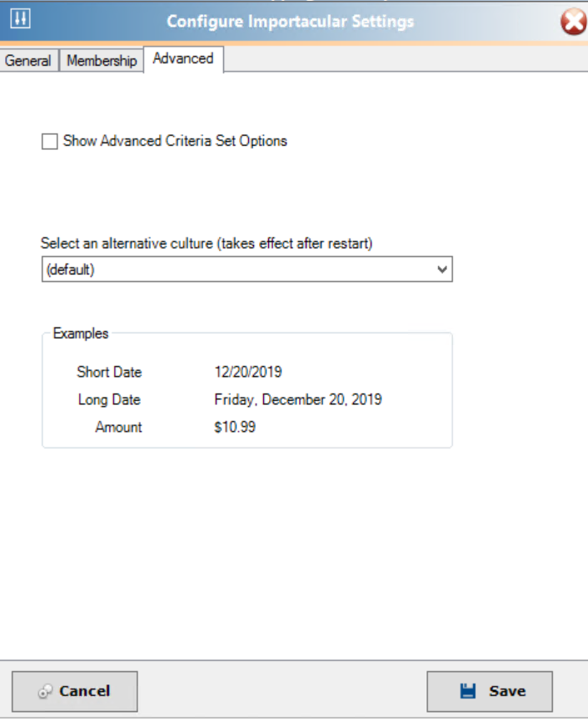Click the sliders icon in the title bar
Screen dimensions: 588x721
(20, 20)
